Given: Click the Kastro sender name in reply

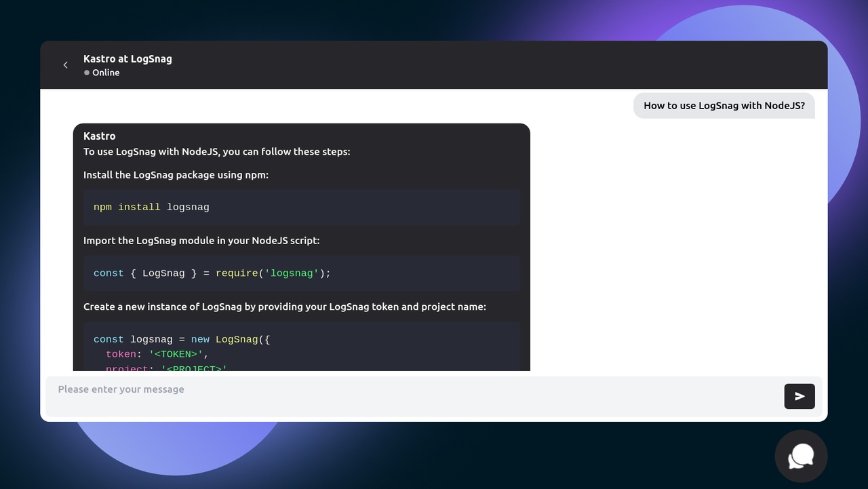Looking at the screenshot, I should (x=100, y=136).
